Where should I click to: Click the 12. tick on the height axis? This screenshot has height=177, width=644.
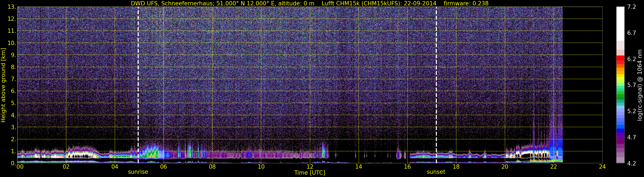(x=12, y=19)
